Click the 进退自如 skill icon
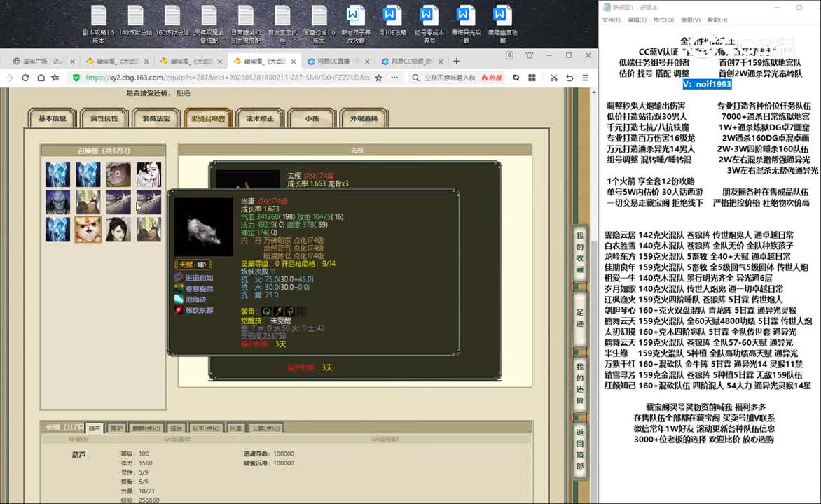 [x=179, y=278]
